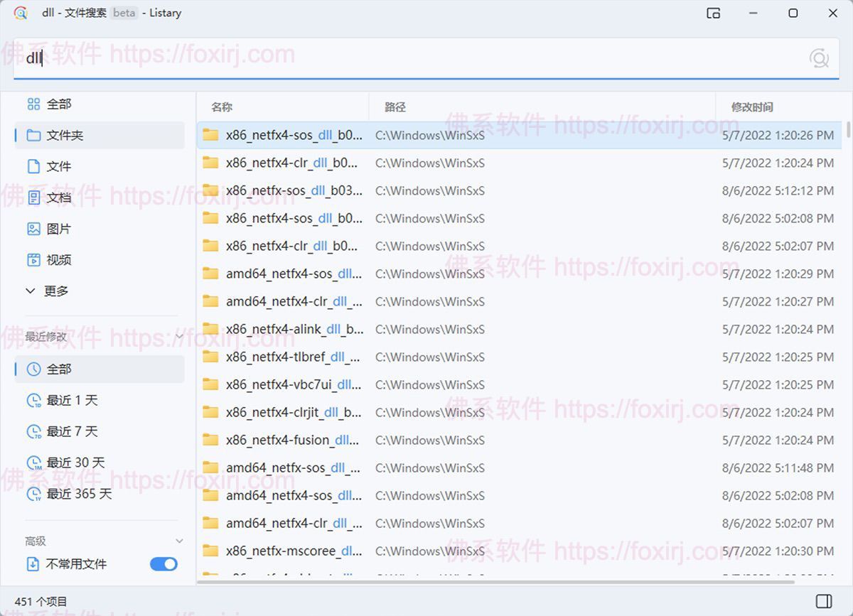Disable the 不常用文件 switch

click(163, 563)
